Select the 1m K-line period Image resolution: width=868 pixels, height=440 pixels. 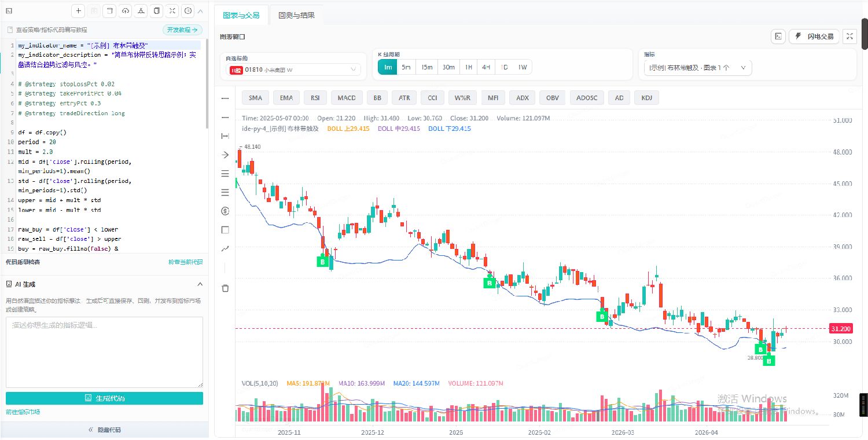point(388,67)
